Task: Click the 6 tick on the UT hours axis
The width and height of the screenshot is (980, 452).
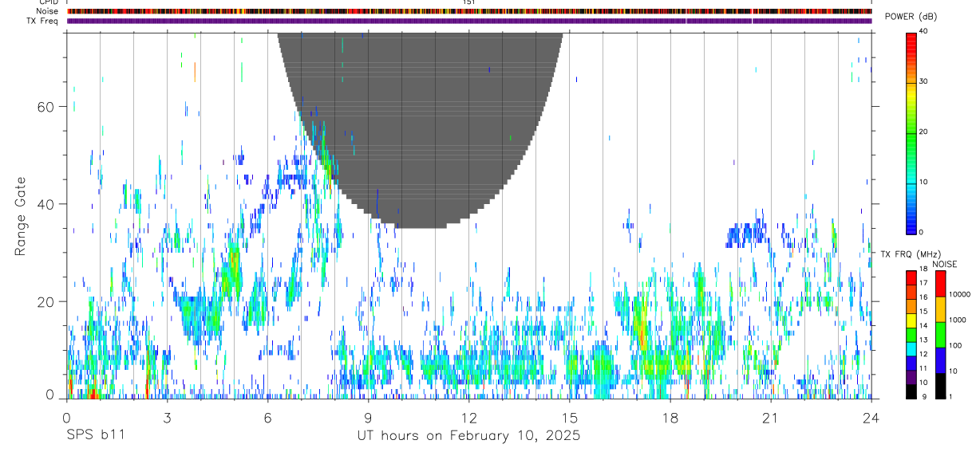Action: pyautogui.click(x=268, y=417)
